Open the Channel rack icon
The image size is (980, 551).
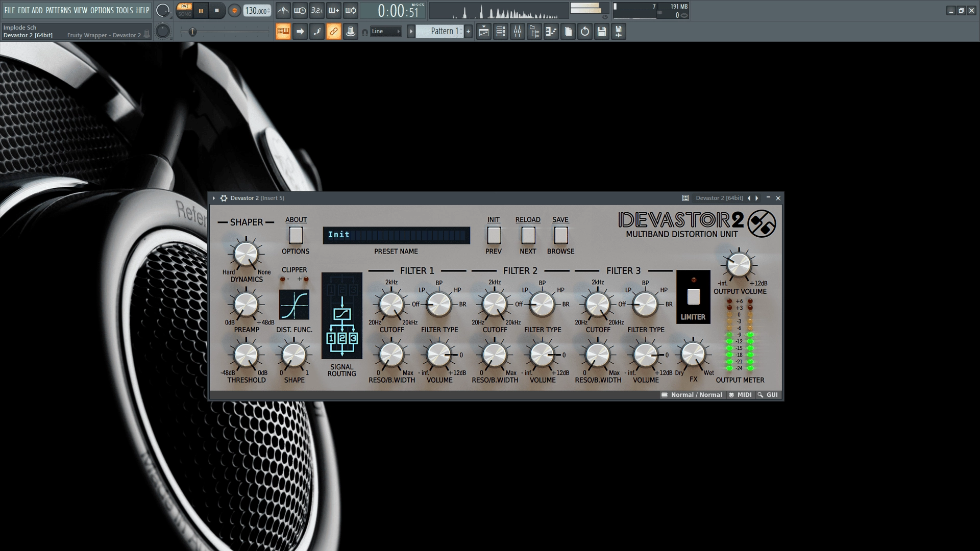tap(501, 32)
